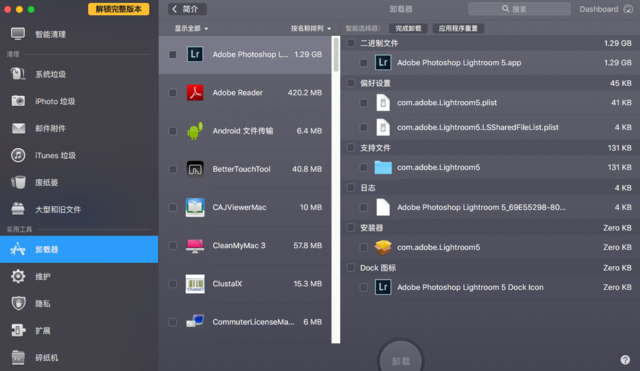Click BetterTouchTool app icon
This screenshot has width=640, height=371.
195,169
